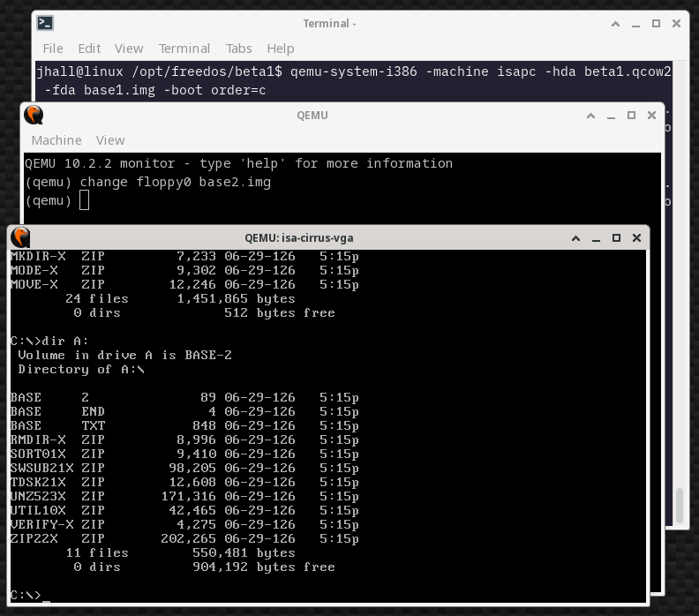Click the Terminal window's scrollbar thumb

[680, 505]
